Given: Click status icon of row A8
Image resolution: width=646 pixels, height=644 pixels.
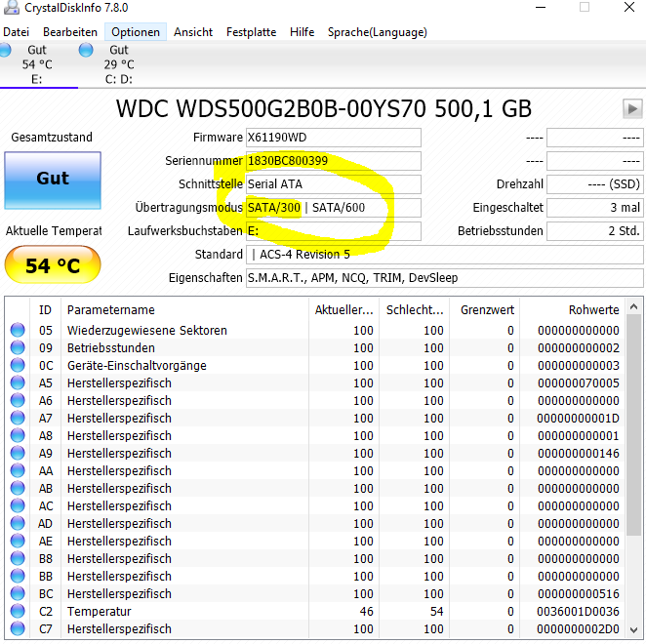Looking at the screenshot, I should 18,436.
